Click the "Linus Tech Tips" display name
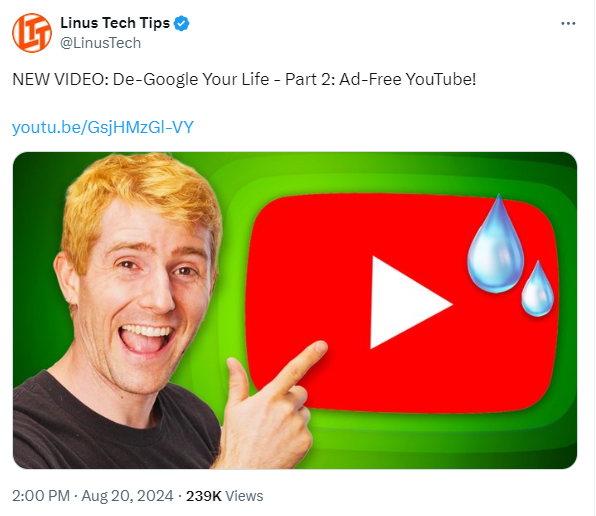The image size is (596, 516). point(115,23)
